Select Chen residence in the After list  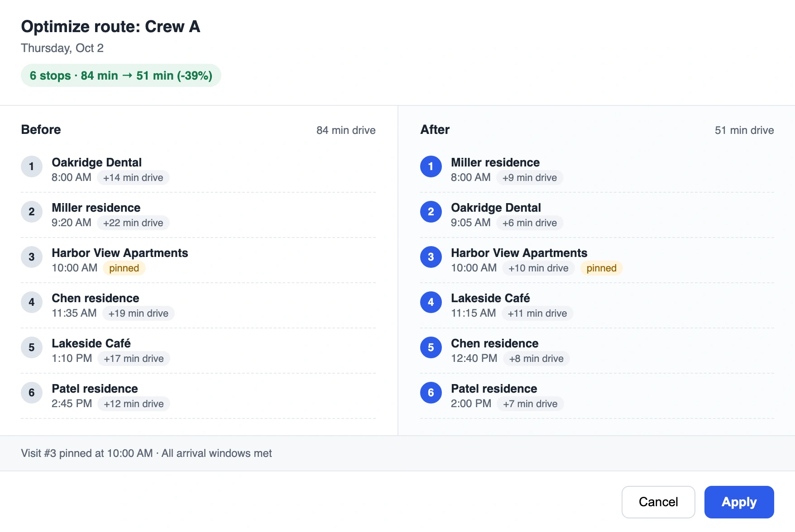click(495, 343)
